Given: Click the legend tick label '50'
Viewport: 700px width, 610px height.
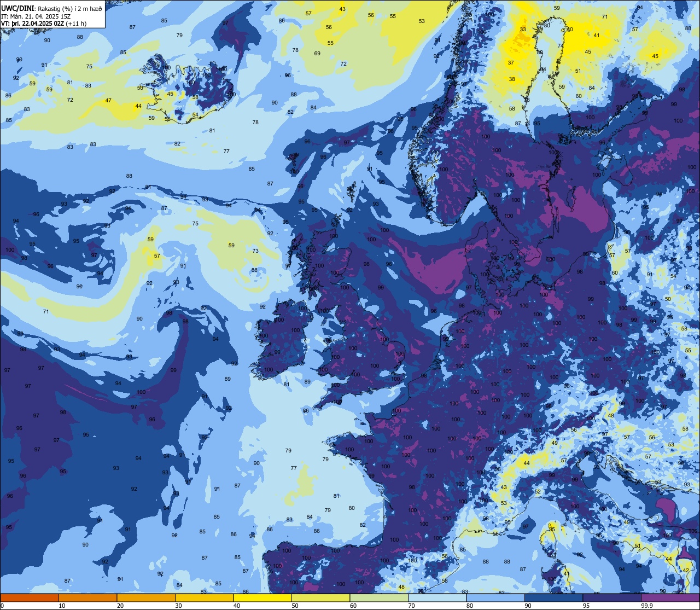Looking at the screenshot, I should pos(295,606).
